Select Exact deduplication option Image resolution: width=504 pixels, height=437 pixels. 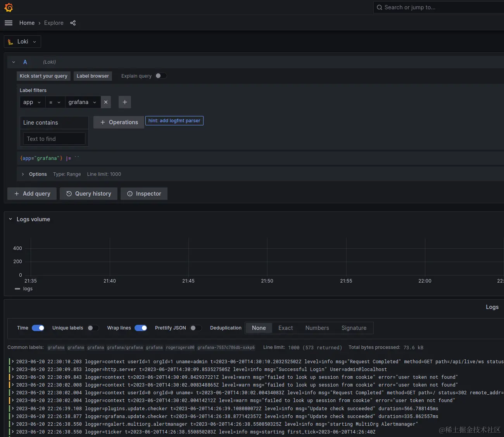(x=286, y=328)
